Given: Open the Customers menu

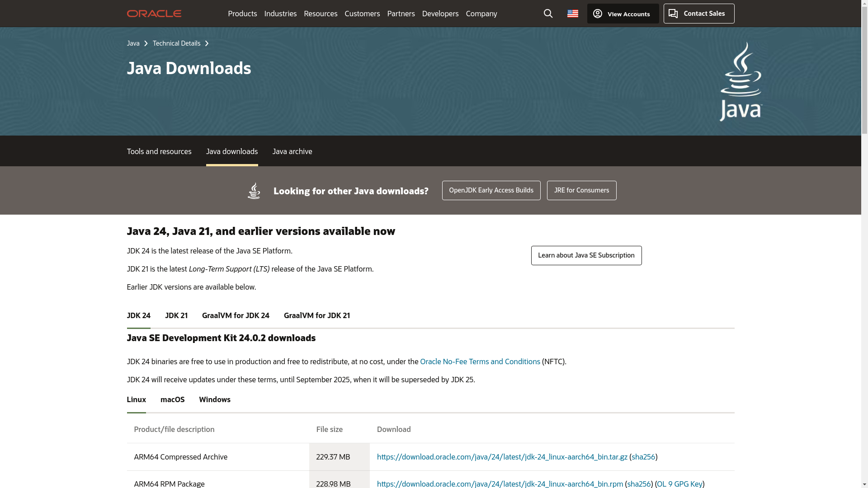Looking at the screenshot, I should [362, 14].
